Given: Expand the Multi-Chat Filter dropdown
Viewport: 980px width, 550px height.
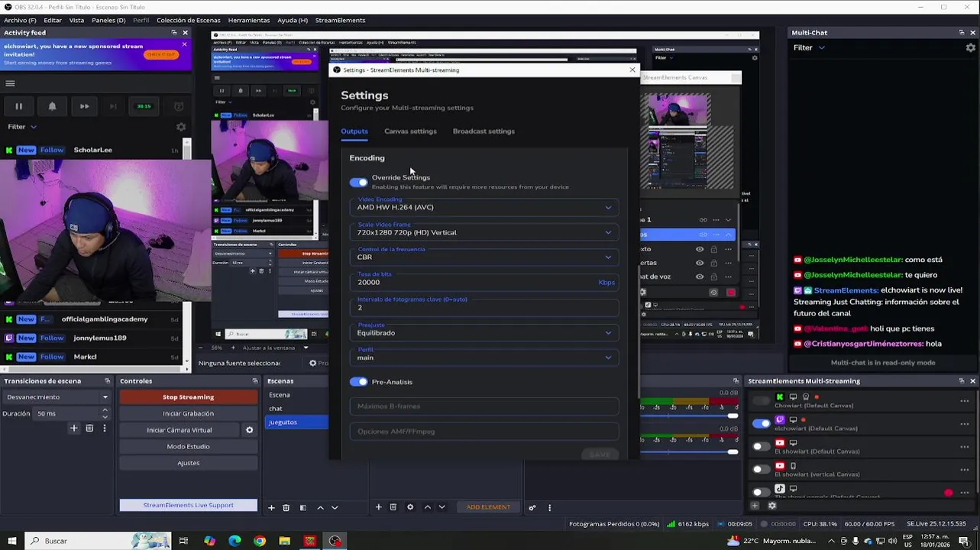Looking at the screenshot, I should point(809,47).
